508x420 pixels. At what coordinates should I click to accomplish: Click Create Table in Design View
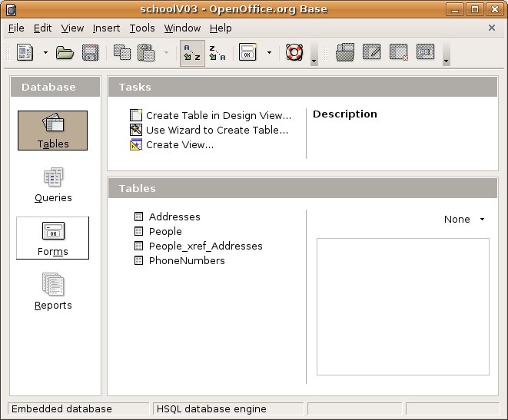tap(211, 115)
